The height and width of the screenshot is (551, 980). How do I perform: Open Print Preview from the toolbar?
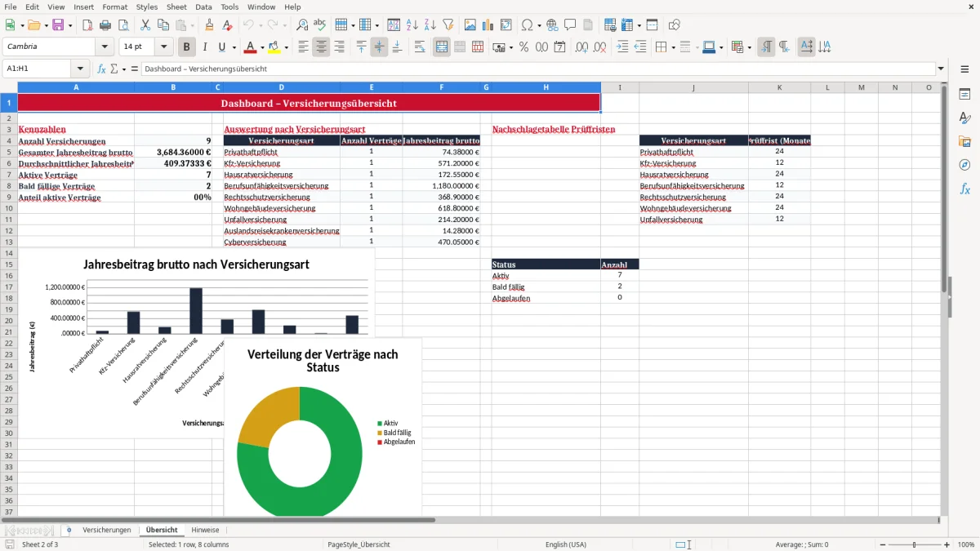pyautogui.click(x=123, y=25)
